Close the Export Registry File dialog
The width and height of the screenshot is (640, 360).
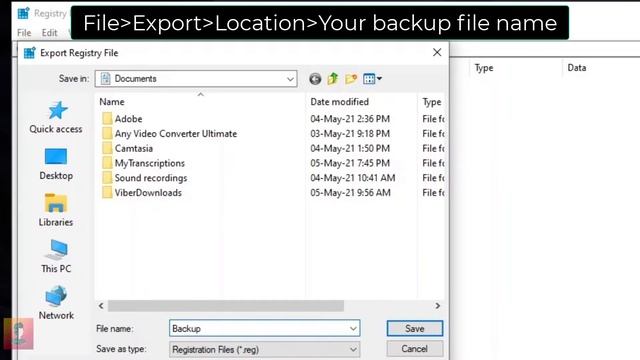click(437, 52)
